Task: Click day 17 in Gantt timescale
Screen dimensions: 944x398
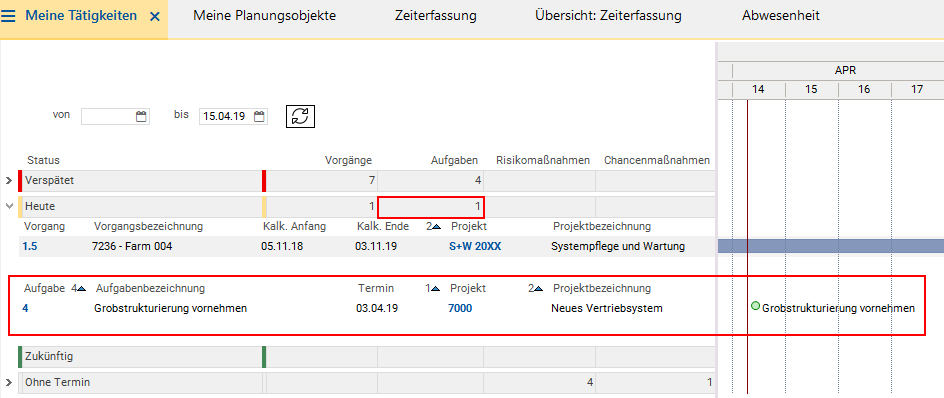Action: [917, 90]
